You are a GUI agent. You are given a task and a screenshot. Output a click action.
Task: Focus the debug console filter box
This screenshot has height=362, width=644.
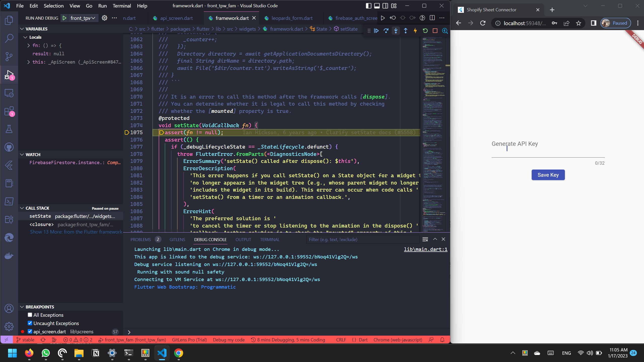pos(363,240)
